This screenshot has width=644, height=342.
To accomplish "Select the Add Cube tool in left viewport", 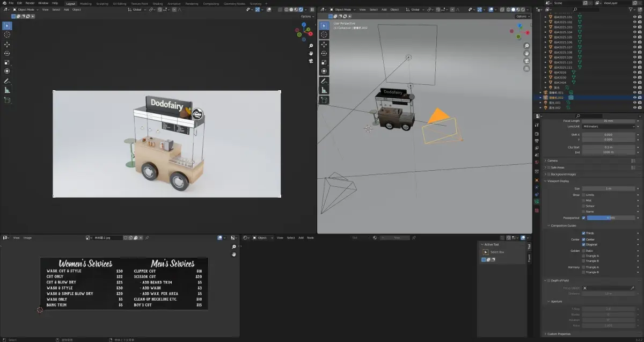I will [x=7, y=100].
